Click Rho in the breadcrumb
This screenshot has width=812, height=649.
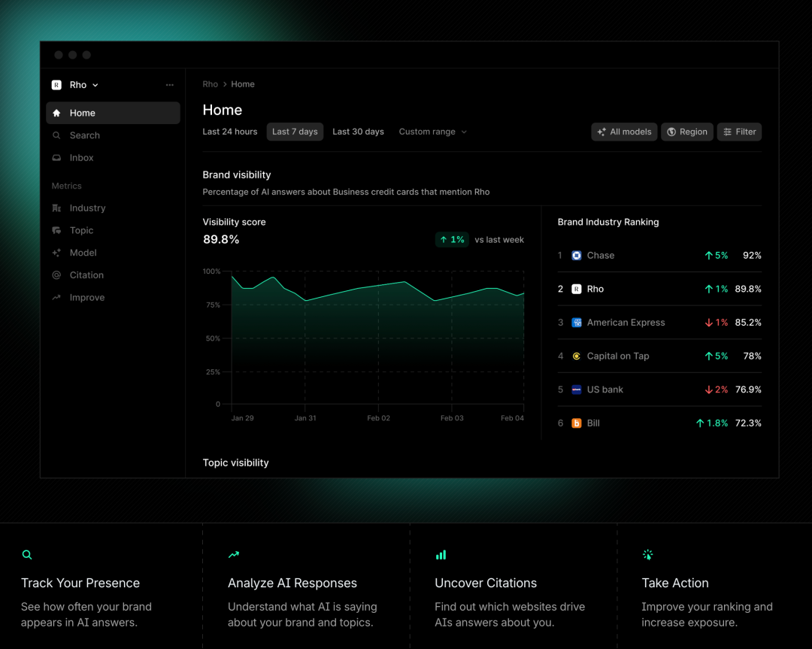point(211,84)
